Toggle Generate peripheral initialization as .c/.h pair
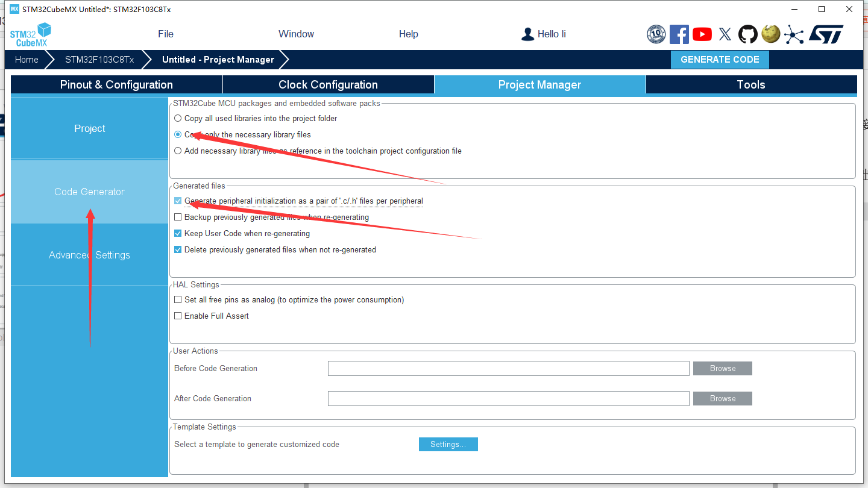The width and height of the screenshot is (868, 488). point(178,201)
